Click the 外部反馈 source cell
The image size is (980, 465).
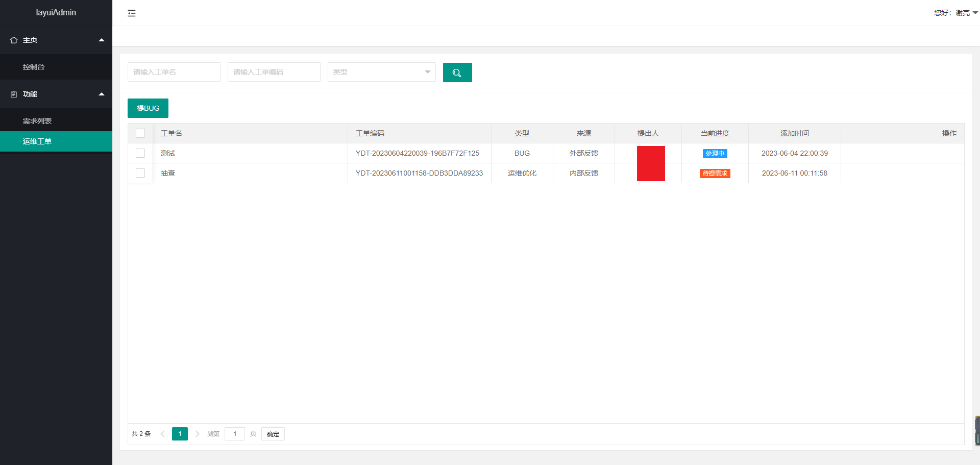pyautogui.click(x=584, y=153)
